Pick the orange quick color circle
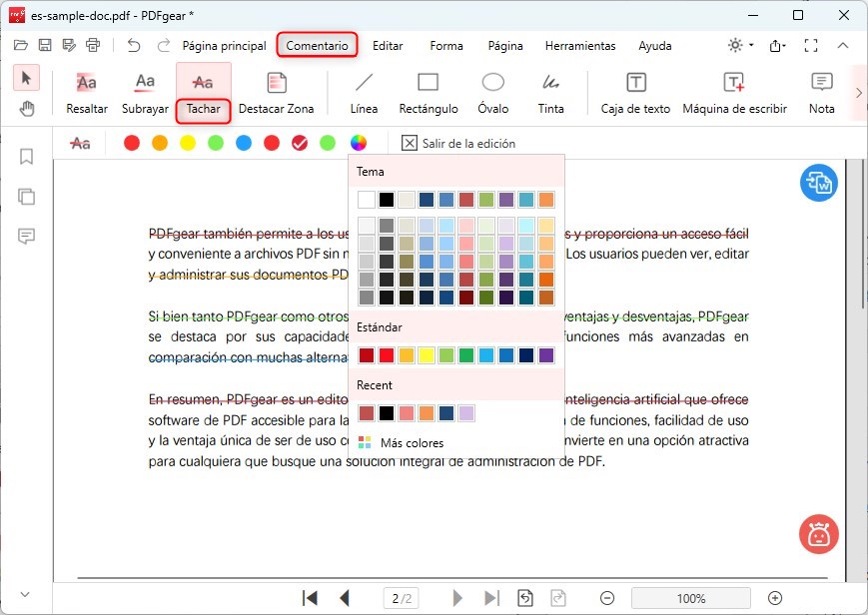The height and width of the screenshot is (615, 868). click(x=160, y=143)
